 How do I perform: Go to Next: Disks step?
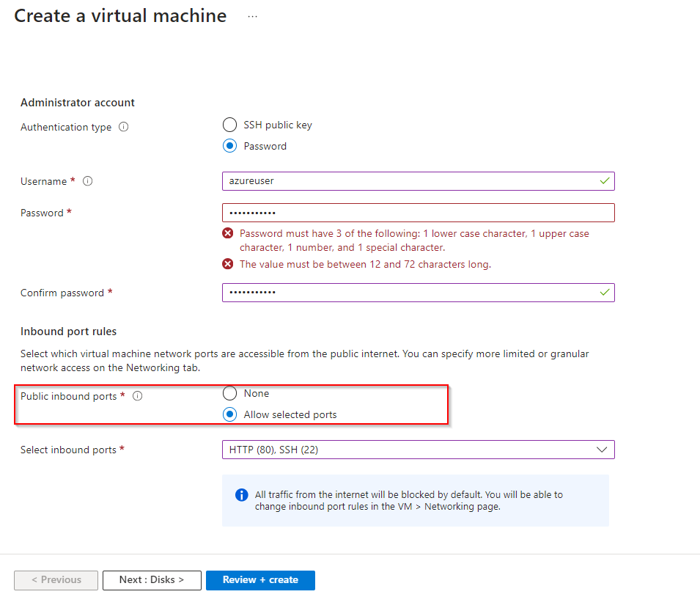tap(151, 580)
